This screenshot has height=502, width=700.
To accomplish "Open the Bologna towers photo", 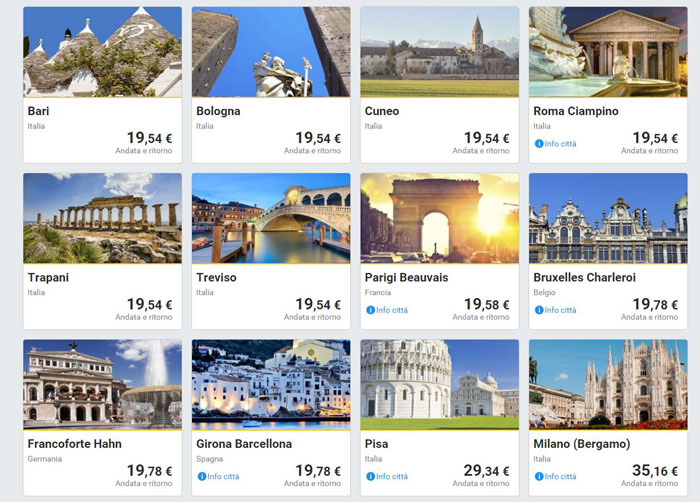I will pos(271,52).
